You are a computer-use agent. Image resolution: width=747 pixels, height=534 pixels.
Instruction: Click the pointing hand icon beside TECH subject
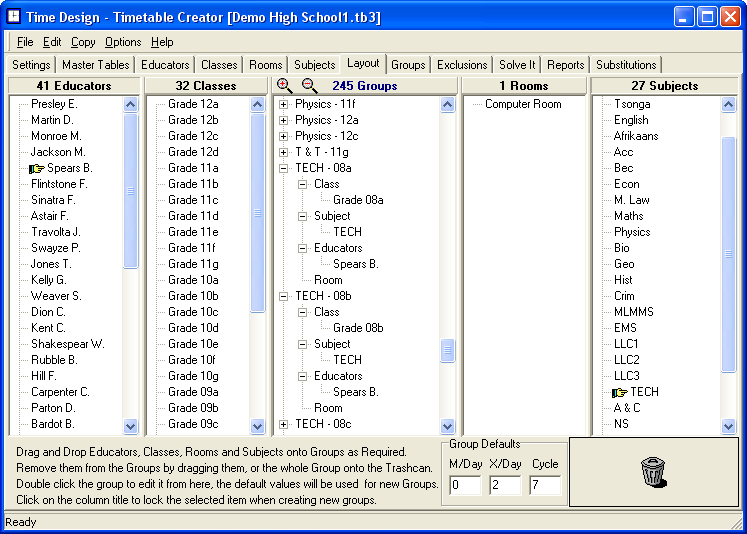[620, 392]
